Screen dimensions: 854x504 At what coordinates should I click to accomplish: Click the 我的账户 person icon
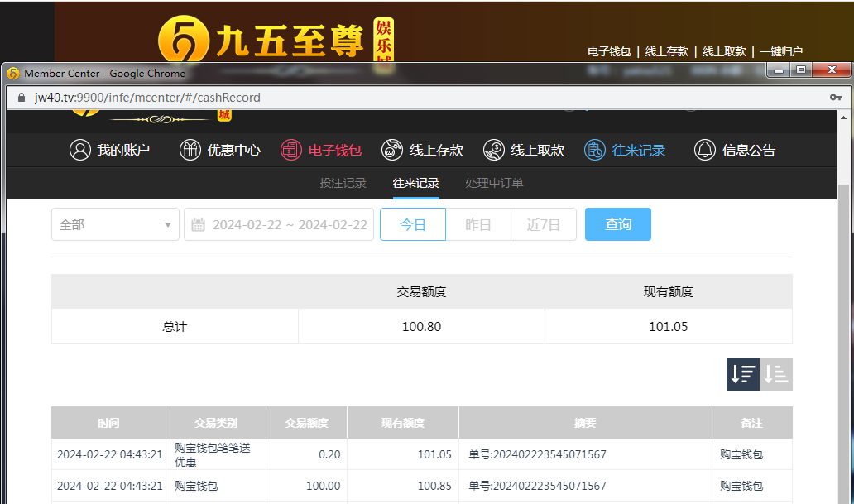[x=80, y=150]
